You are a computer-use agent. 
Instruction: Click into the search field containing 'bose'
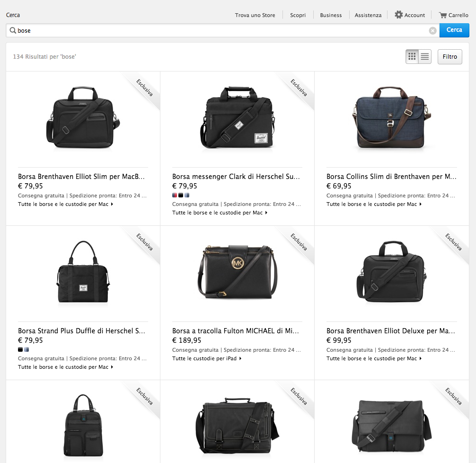(222, 30)
